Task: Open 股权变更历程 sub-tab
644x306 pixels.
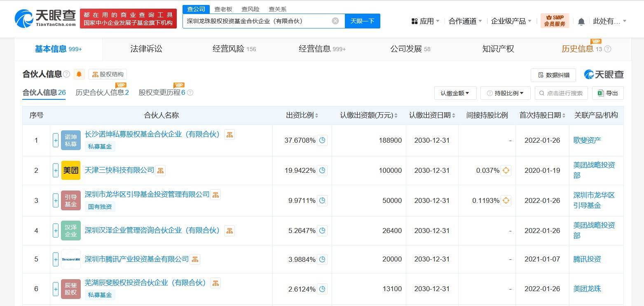Action: [x=162, y=92]
